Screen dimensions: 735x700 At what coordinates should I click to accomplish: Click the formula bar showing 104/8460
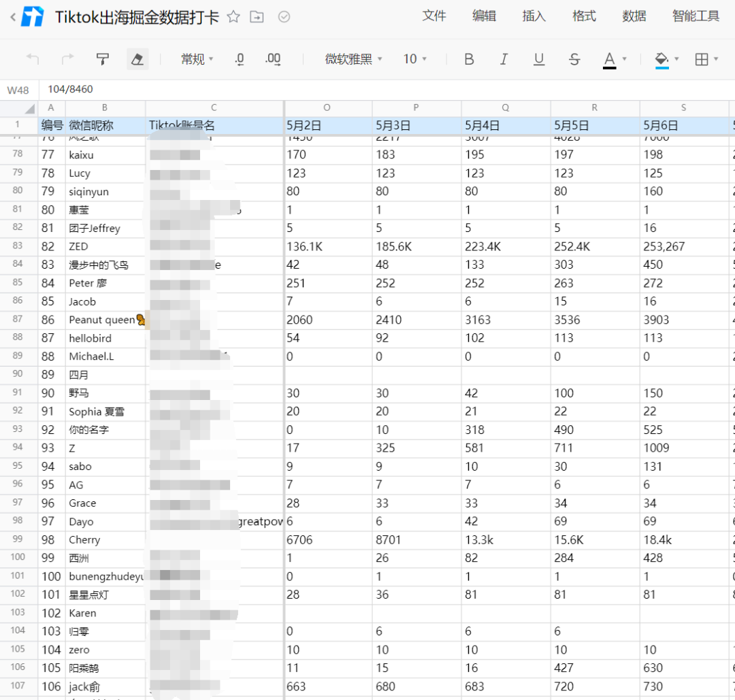pyautogui.click(x=387, y=90)
